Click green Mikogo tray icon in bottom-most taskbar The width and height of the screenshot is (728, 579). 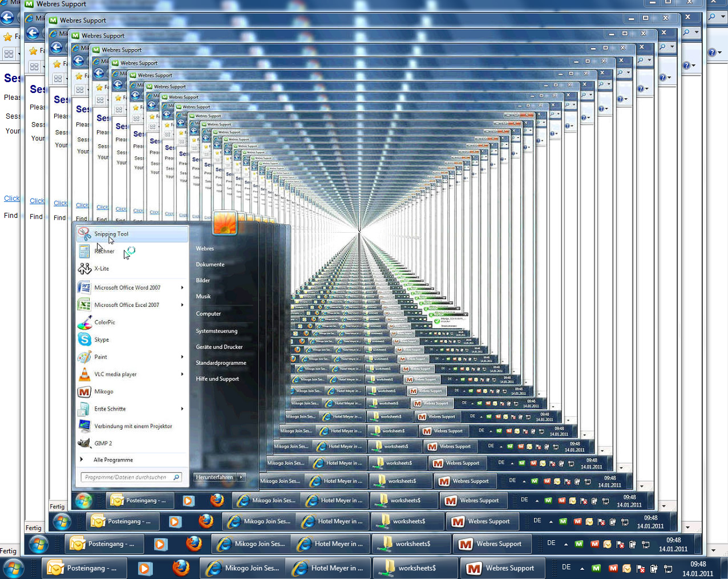tap(596, 568)
